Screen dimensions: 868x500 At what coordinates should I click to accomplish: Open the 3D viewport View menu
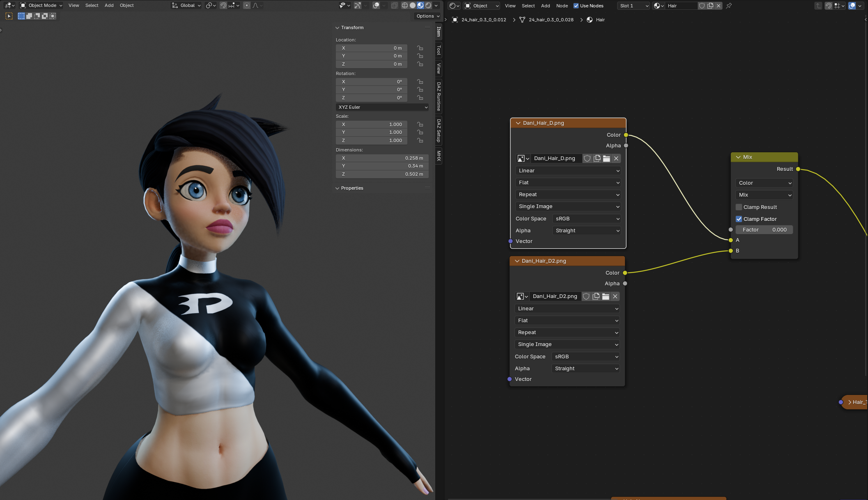pos(74,5)
